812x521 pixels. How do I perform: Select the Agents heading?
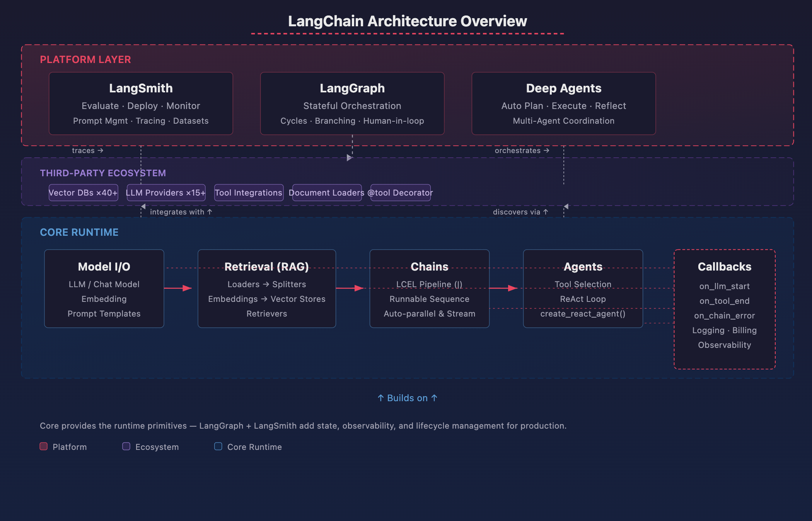click(x=583, y=267)
